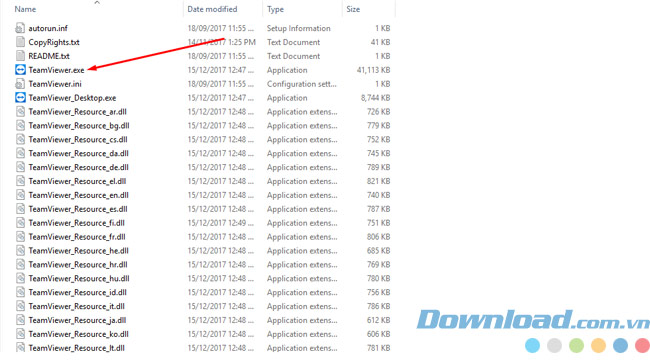650x364 pixels.
Task: Toggle sort direction arrow above Name
Action: [x=97, y=2]
